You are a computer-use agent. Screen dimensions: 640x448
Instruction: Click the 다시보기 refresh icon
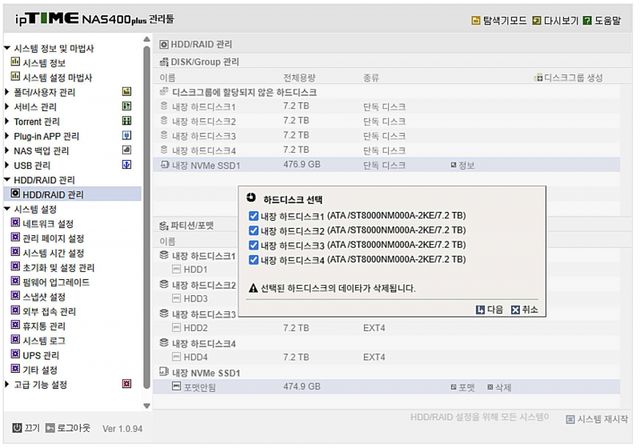(537, 20)
